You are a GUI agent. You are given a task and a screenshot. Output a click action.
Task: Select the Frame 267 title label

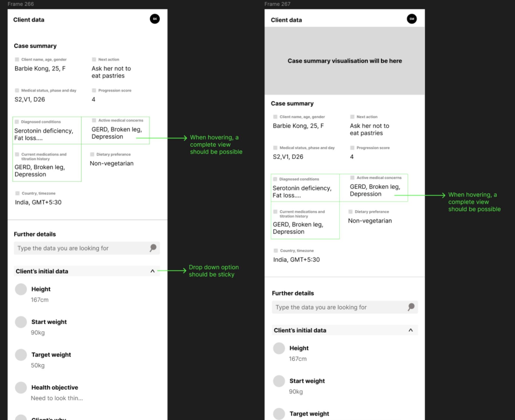[x=277, y=4]
